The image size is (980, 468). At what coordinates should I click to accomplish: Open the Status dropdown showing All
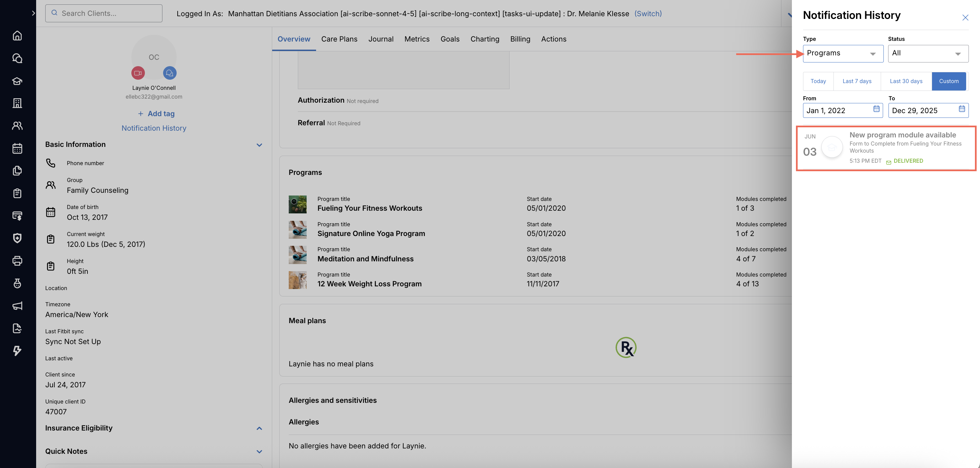point(928,54)
